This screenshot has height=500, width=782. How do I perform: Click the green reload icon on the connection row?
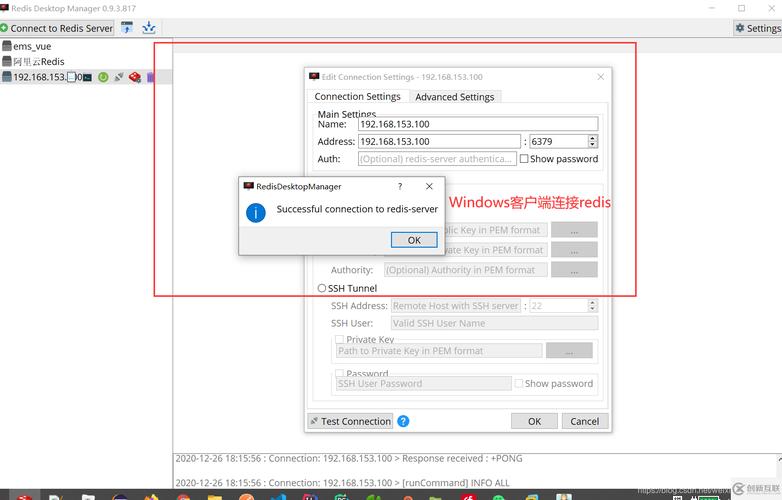(103, 77)
